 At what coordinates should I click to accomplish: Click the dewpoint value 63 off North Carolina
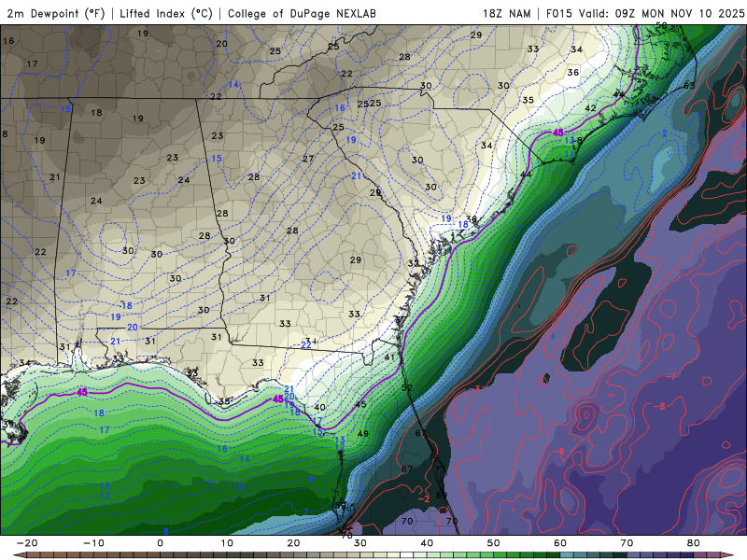pos(689,86)
